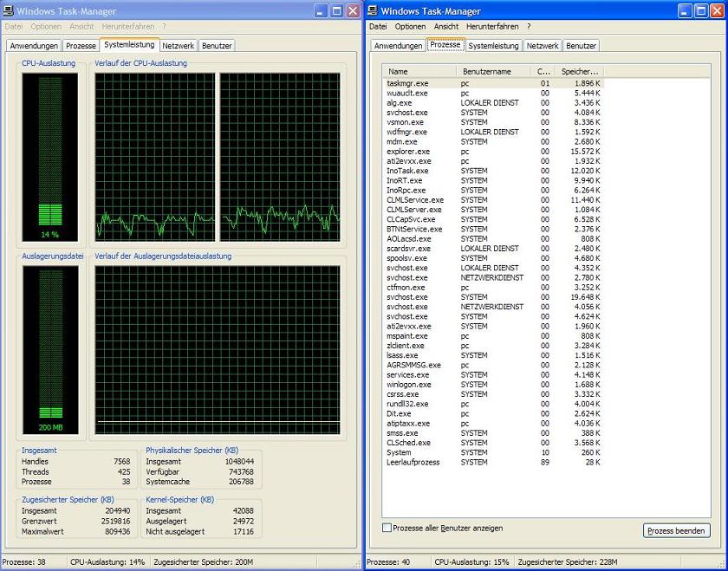Sort processes by the Name column header
728x571 pixels.
coord(419,72)
